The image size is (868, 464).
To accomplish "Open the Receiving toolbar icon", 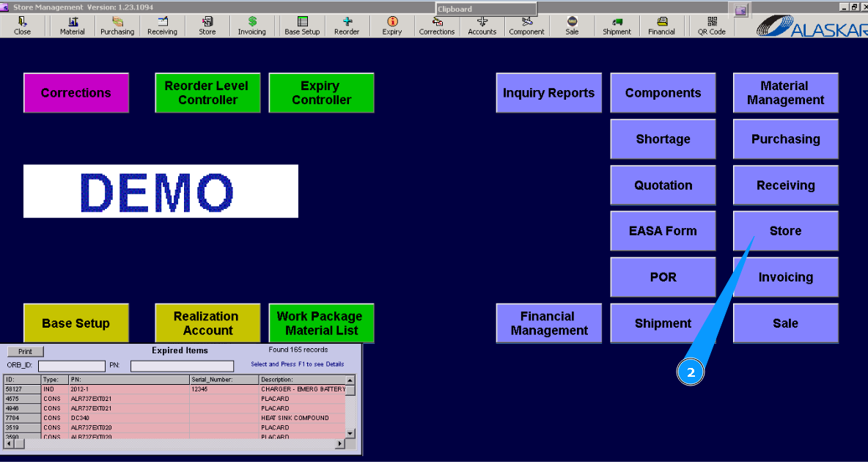I will [x=162, y=26].
